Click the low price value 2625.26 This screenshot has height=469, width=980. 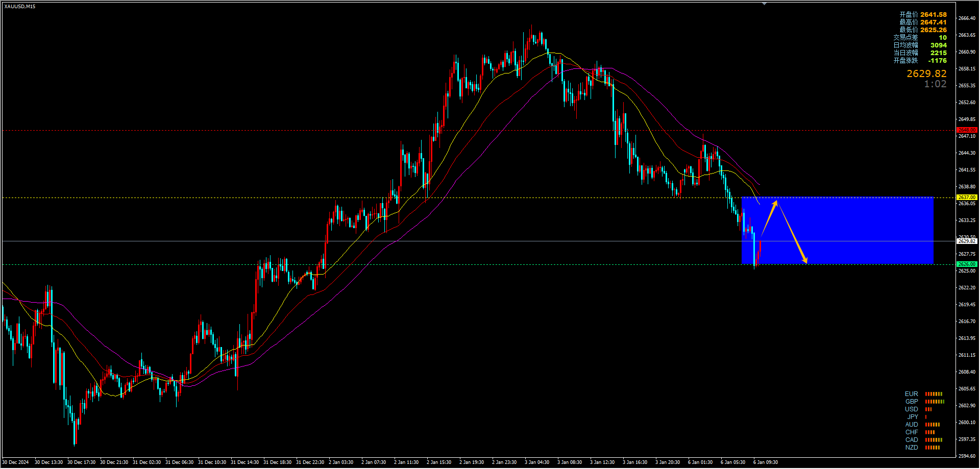point(934,30)
